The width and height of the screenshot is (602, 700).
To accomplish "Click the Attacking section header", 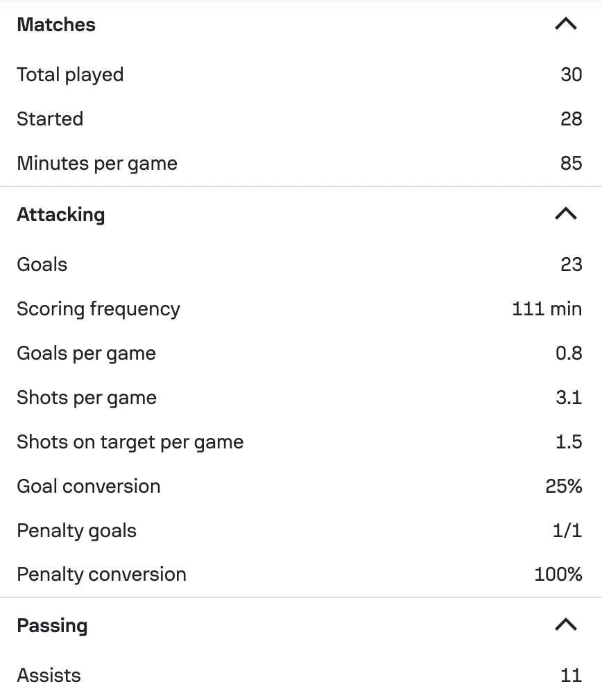I will [301, 215].
